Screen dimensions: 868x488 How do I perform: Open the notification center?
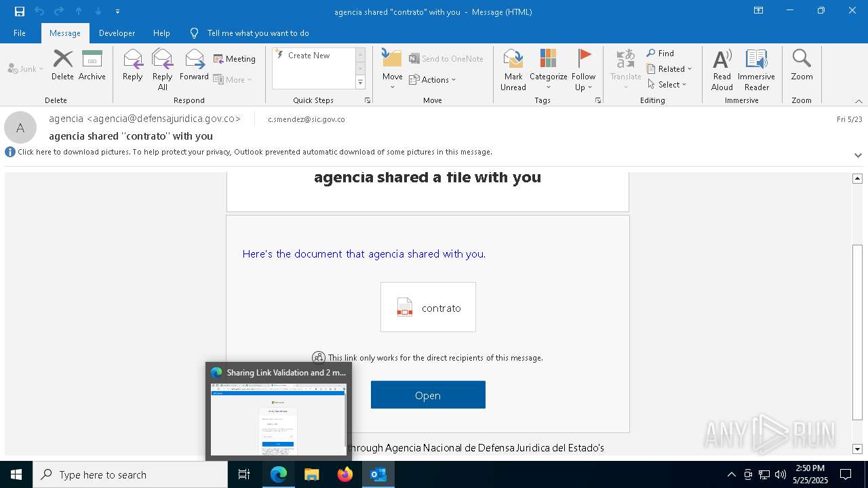846,474
